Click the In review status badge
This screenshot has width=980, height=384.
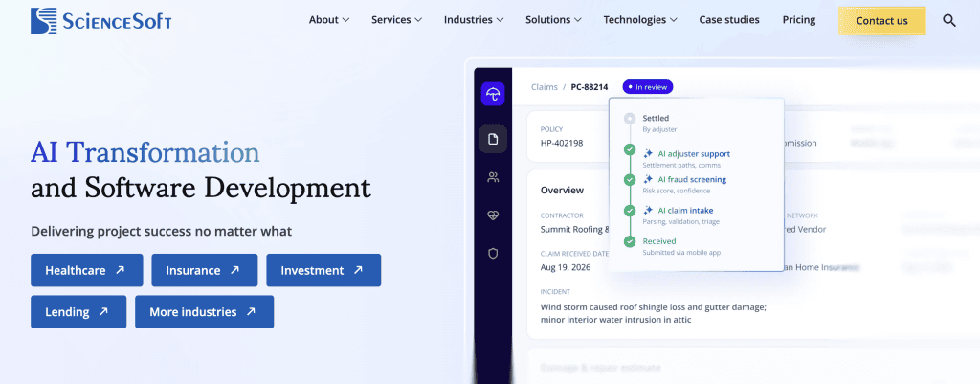648,87
